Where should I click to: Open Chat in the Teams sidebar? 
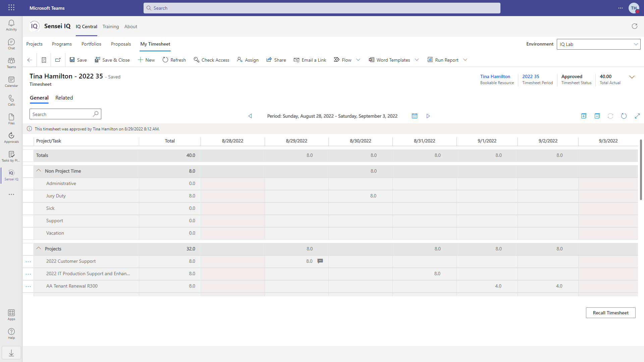point(11,44)
